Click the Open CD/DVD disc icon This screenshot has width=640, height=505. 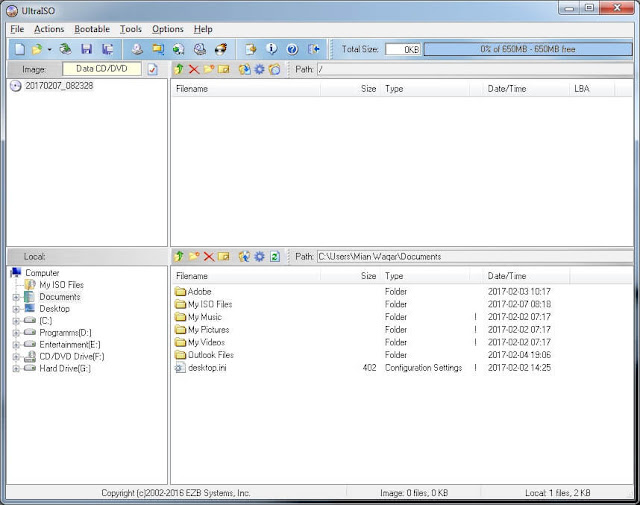tap(65, 49)
